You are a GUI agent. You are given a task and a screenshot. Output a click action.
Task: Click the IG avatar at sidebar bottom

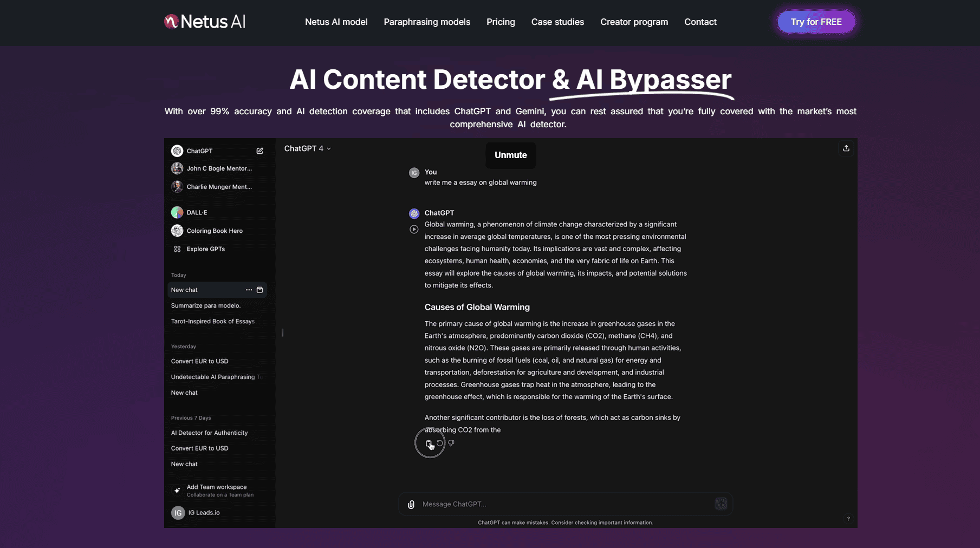(x=178, y=513)
